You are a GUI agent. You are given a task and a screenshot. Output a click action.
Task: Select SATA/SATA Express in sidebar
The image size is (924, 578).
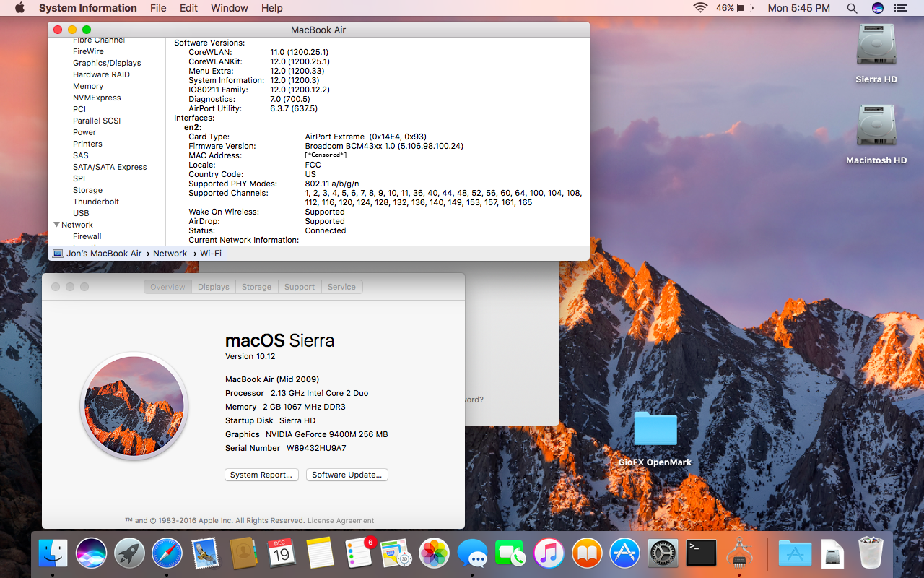(110, 167)
